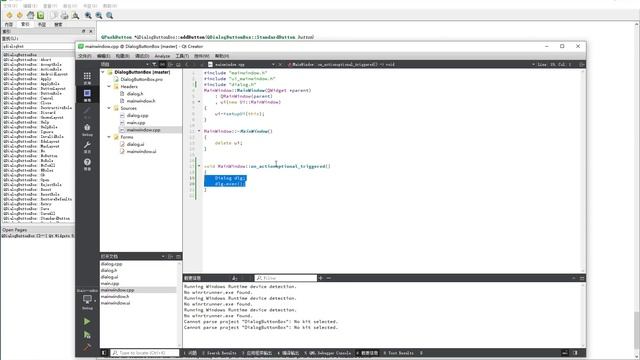This screenshot has height=360, width=640.
Task: Sync with table of contents icon
Action: (40, 16)
